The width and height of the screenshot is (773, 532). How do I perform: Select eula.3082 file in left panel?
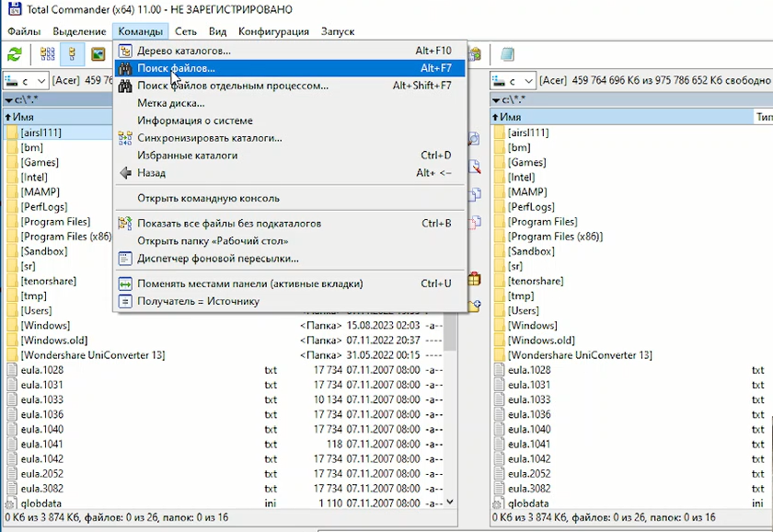click(x=42, y=489)
